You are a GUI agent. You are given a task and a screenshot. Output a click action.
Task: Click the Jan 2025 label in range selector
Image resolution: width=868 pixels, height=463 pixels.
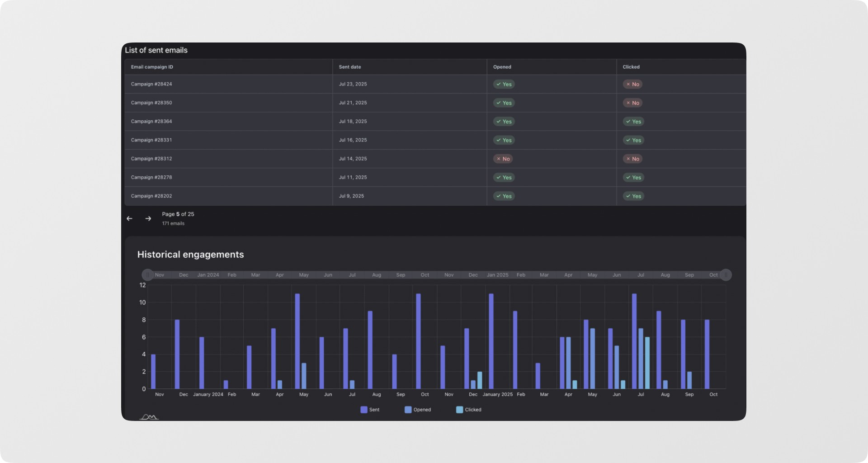(497, 275)
